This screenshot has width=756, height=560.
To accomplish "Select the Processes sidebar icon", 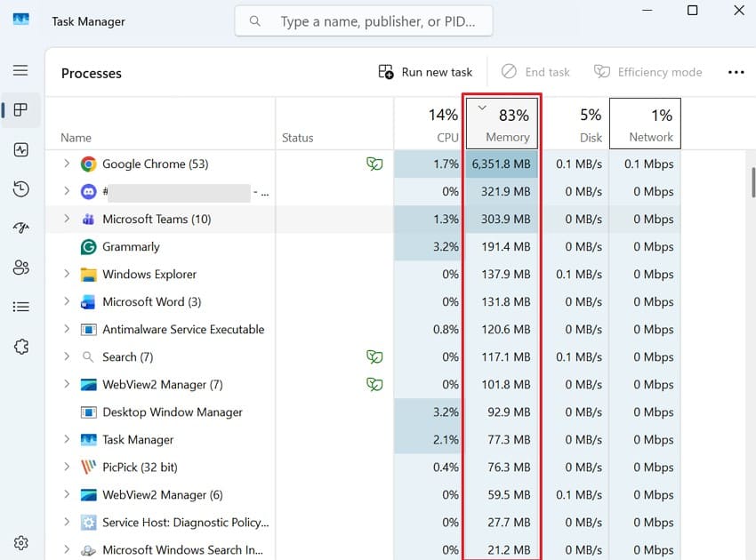I will (20, 110).
